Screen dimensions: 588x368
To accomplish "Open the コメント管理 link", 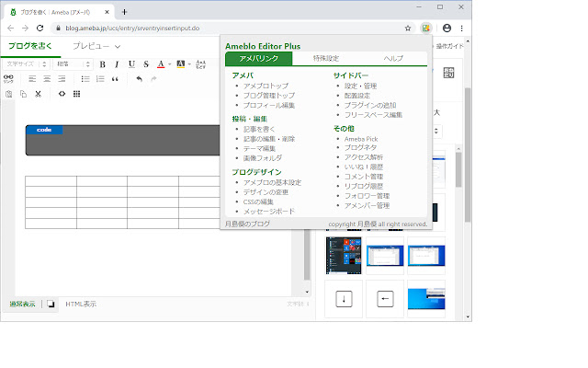I will click(x=364, y=177).
